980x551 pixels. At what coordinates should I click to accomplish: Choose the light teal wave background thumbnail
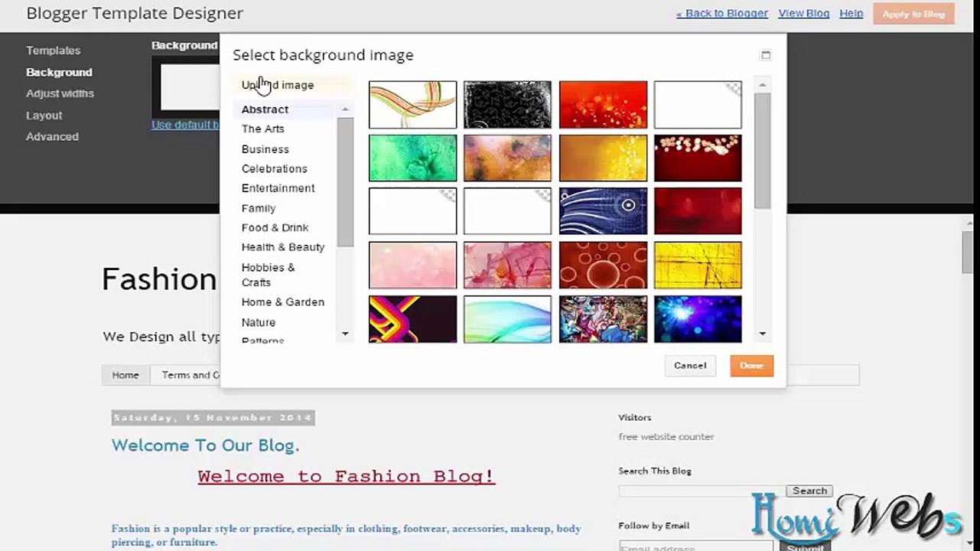507,319
